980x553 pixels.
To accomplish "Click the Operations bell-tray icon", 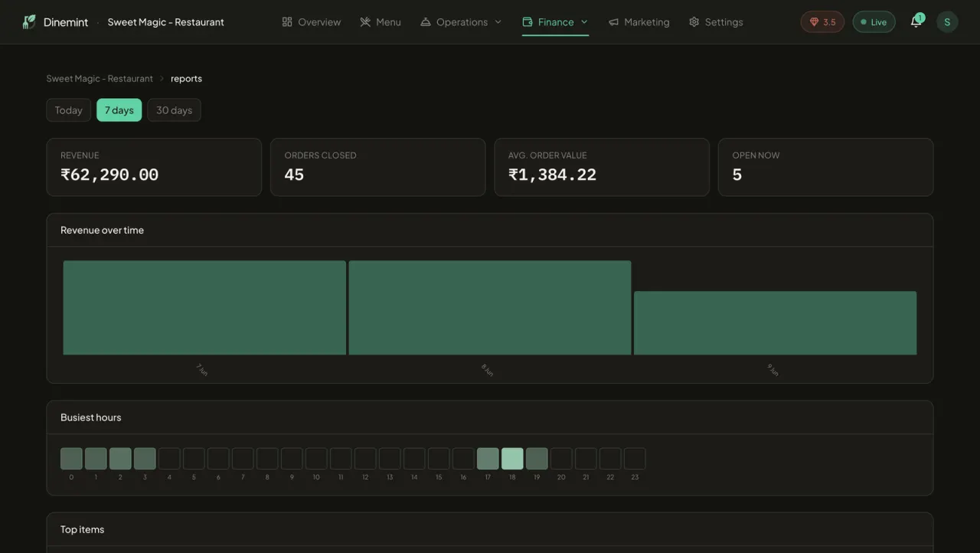I will click(426, 22).
